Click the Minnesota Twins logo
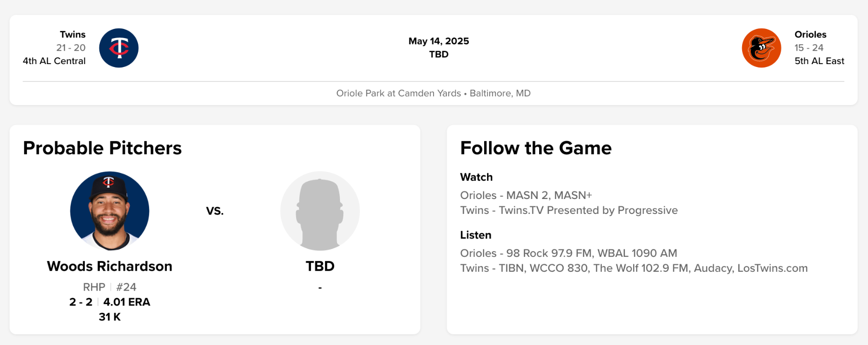Screen dimensions: 868x345 pos(119,48)
